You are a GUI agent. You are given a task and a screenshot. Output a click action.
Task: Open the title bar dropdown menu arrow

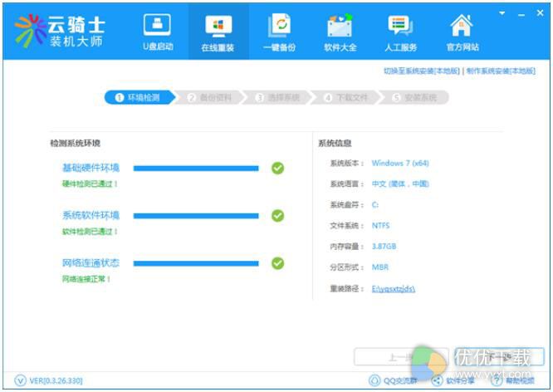(502, 13)
